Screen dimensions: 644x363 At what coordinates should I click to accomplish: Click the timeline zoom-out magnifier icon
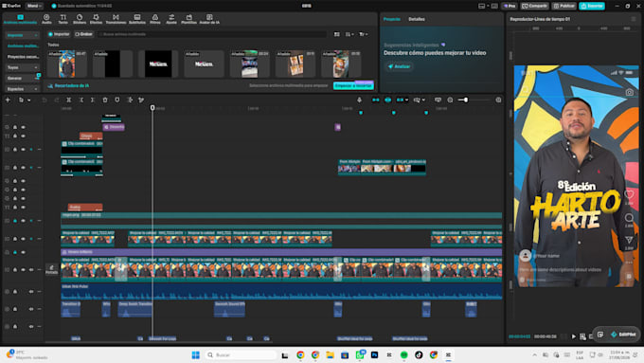pos(450,100)
